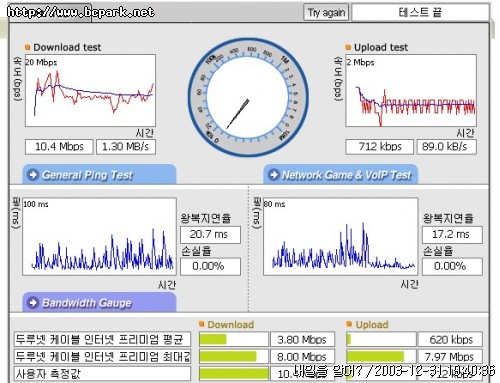Open the General Ping Test tab
Screen dimensions: 500x383
[99, 174]
